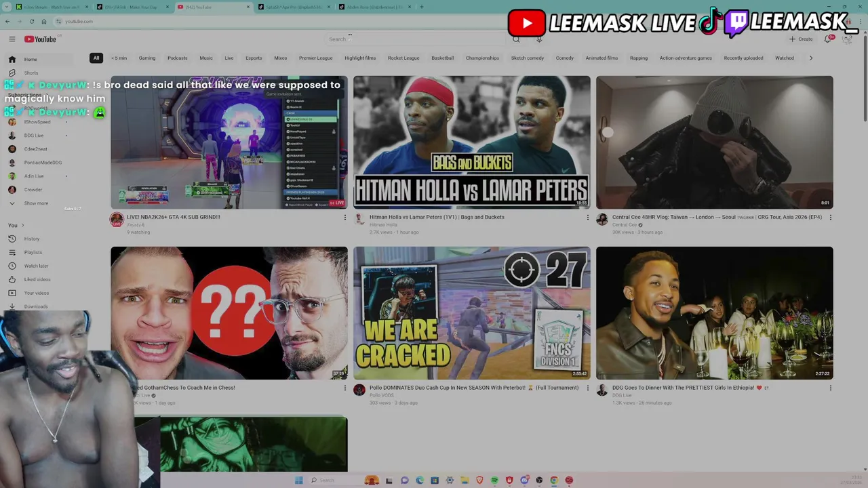Screen dimensions: 868x488
Task: Open the browser tab search dropdown
Action: tap(7, 7)
